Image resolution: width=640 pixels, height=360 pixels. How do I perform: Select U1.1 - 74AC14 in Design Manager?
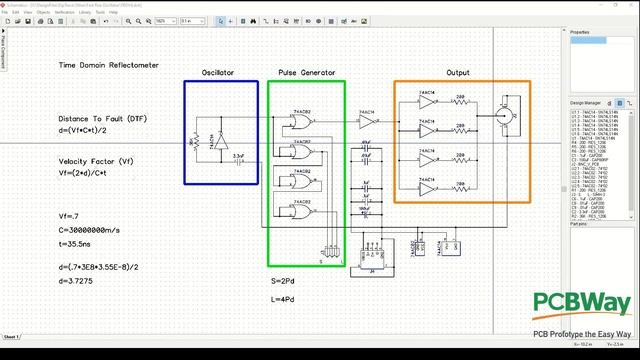click(x=595, y=112)
